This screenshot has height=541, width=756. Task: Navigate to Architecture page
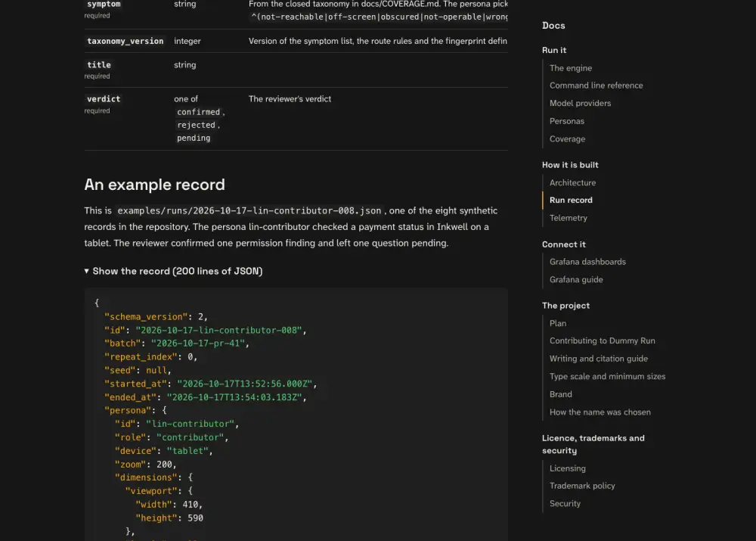[572, 183]
